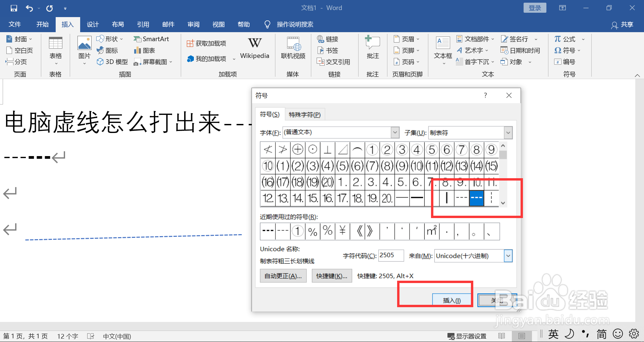Insert 交叉引用 cross-reference
Image resolution: width=644 pixels, height=342 pixels.
coord(334,62)
